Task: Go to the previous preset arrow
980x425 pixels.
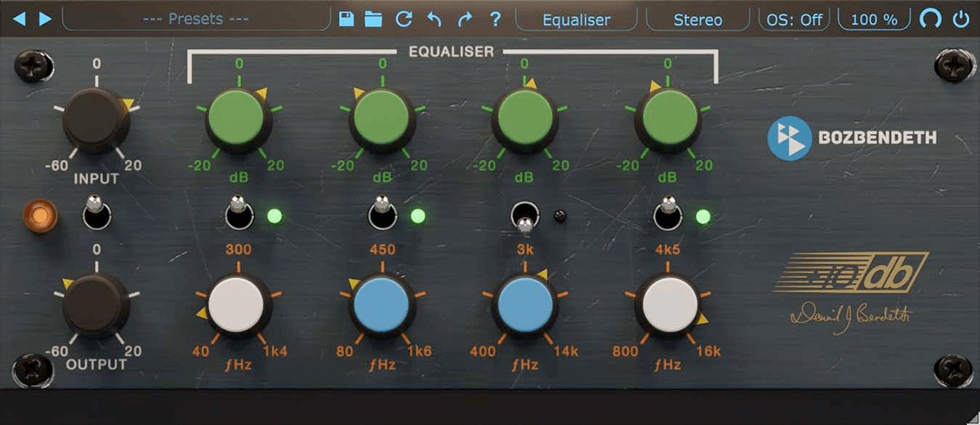Action: tap(20, 19)
